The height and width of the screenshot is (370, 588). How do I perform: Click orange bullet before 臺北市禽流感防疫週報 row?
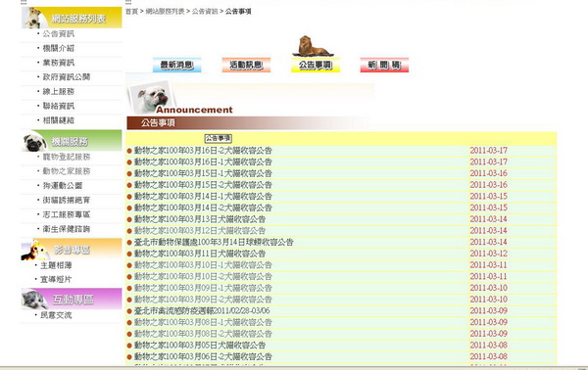coord(129,311)
